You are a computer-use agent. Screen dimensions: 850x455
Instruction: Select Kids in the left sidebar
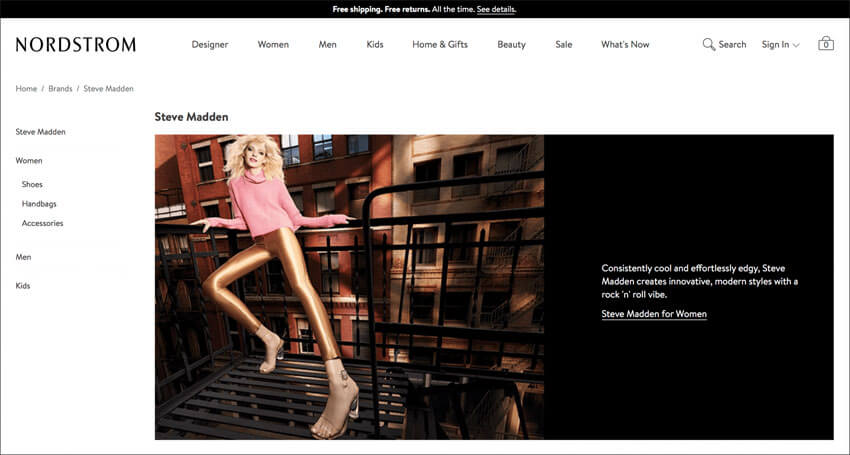tap(23, 286)
